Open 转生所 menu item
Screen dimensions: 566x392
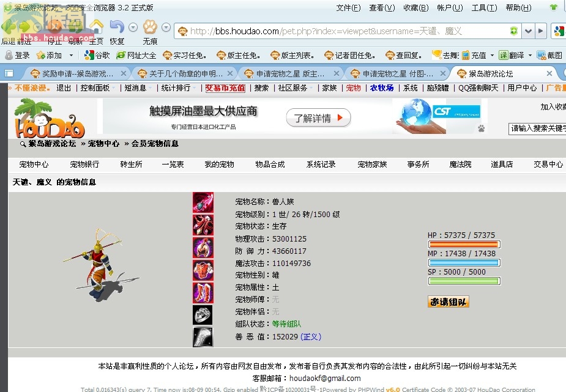tap(131, 165)
